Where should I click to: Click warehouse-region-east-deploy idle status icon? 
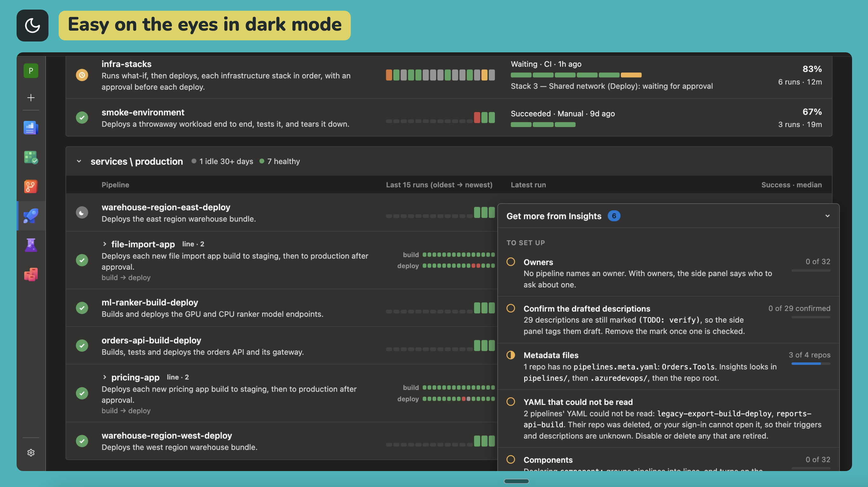pos(82,213)
